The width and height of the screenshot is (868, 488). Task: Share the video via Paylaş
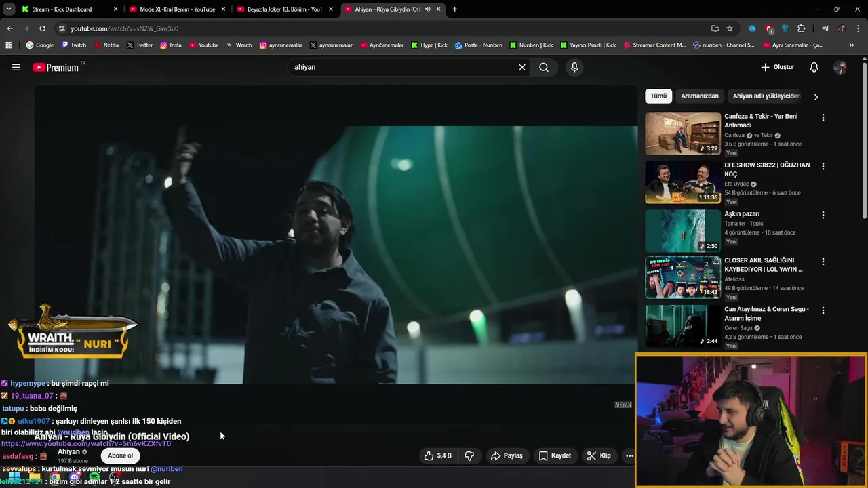tap(507, 455)
